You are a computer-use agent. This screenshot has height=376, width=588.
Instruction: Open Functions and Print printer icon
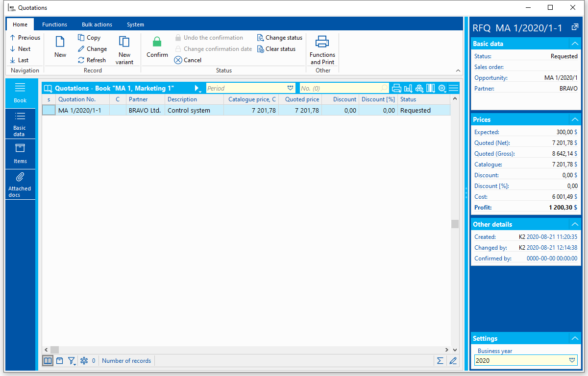[322, 42]
